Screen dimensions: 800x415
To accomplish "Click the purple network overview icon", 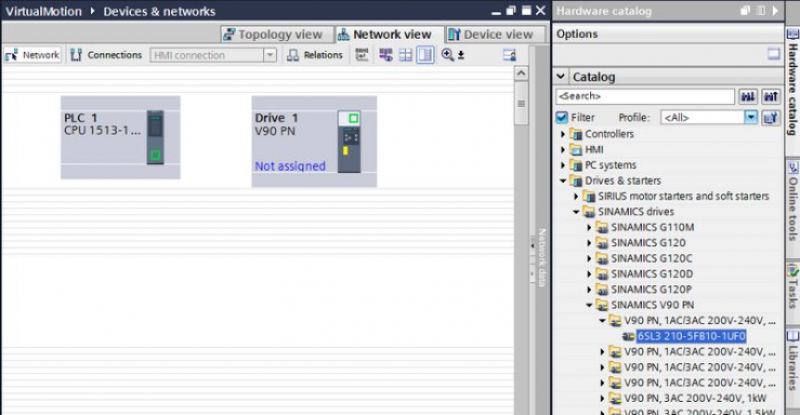I will [x=386, y=55].
